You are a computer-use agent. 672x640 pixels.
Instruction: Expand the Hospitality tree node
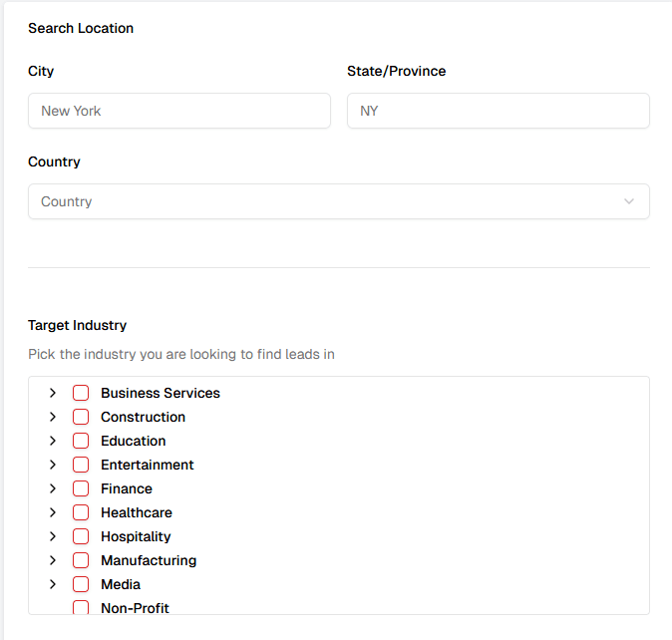pos(53,536)
